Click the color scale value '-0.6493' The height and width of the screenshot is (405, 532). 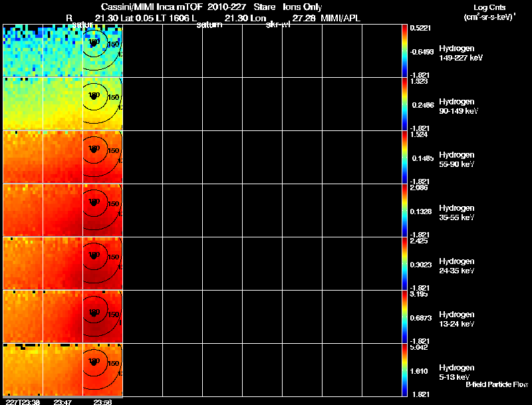(x=422, y=52)
